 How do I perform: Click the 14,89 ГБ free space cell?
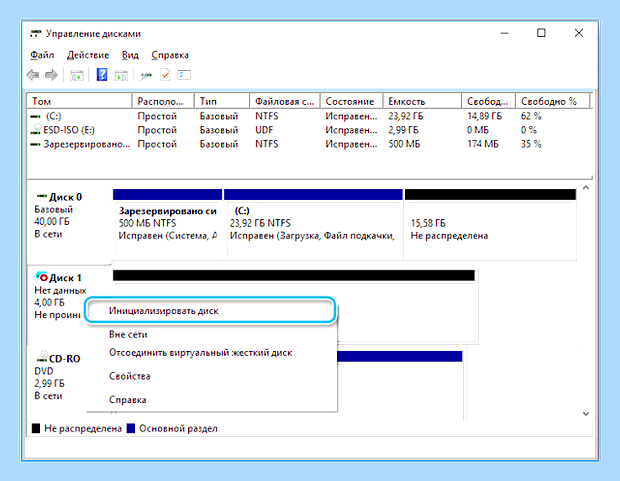click(484, 116)
